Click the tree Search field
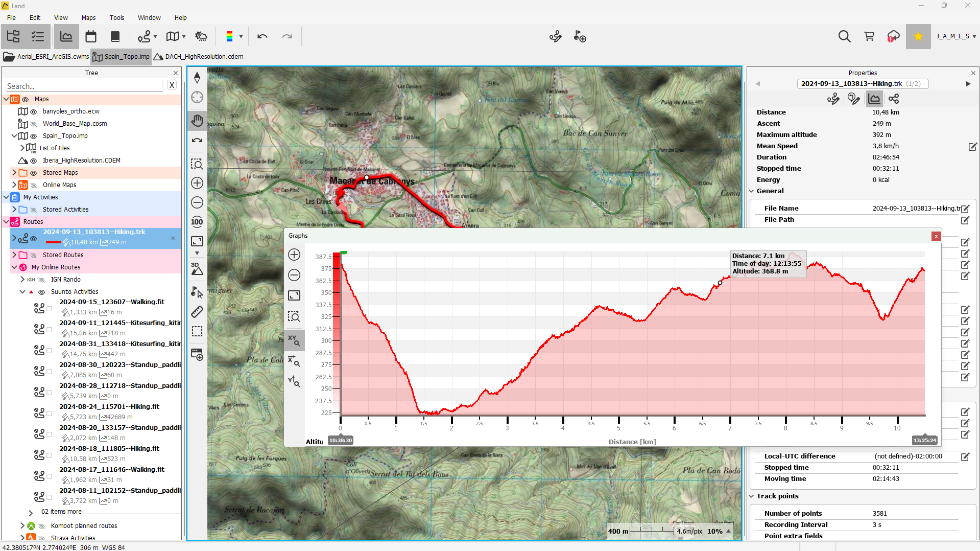980x551 pixels. coord(84,86)
